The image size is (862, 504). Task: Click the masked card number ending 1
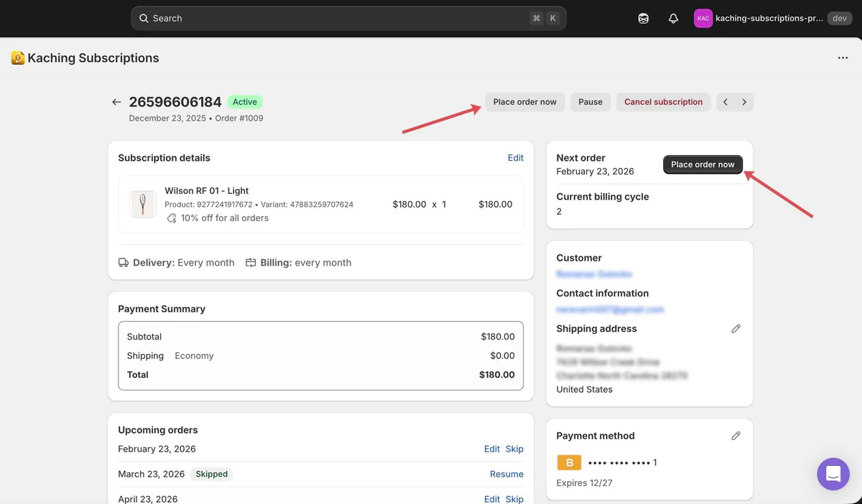623,463
